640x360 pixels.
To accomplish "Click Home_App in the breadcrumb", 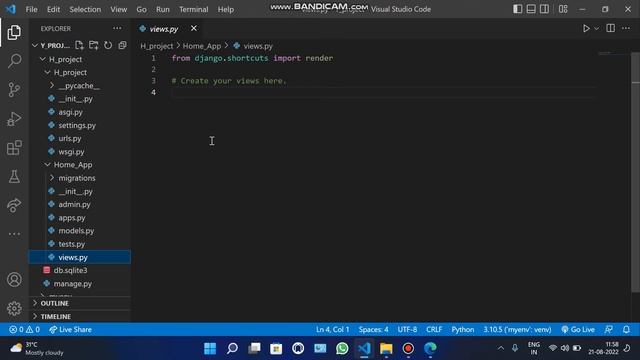I will pos(202,46).
